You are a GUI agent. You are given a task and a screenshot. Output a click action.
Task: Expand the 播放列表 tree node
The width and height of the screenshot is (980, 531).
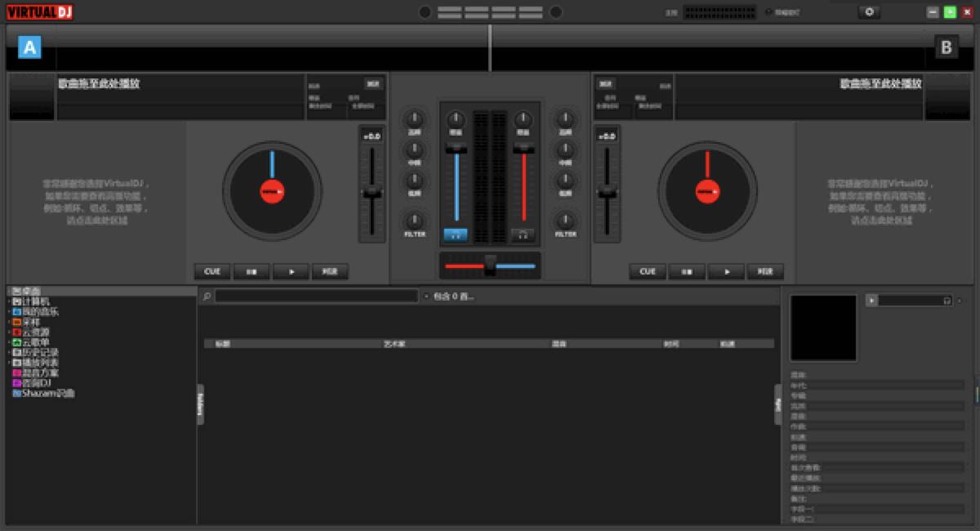coord(9,362)
